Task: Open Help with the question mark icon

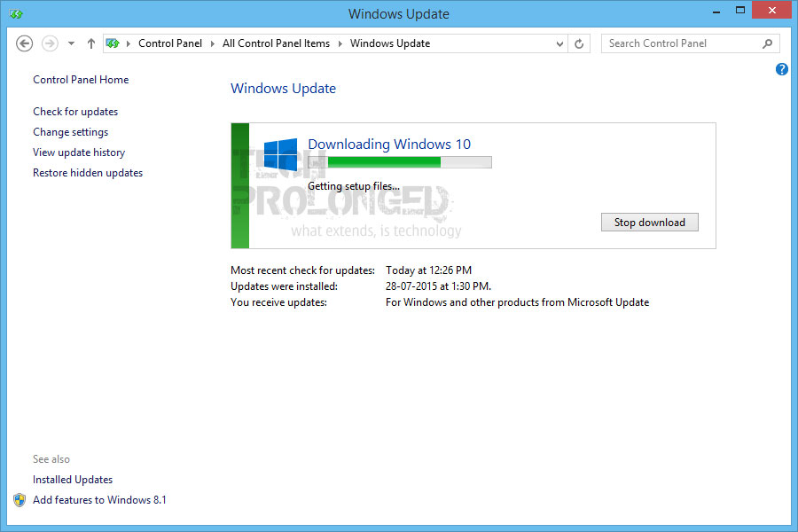Action: [x=782, y=69]
